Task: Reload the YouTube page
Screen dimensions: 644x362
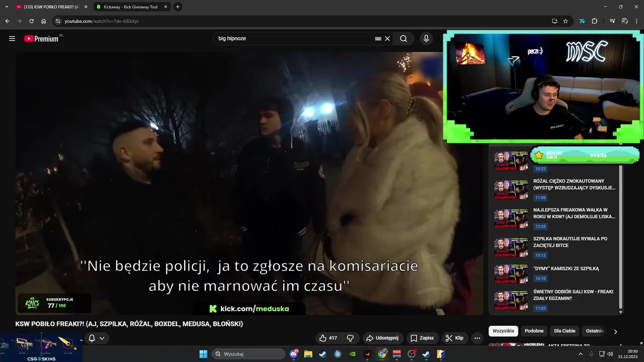Action: click(31, 21)
